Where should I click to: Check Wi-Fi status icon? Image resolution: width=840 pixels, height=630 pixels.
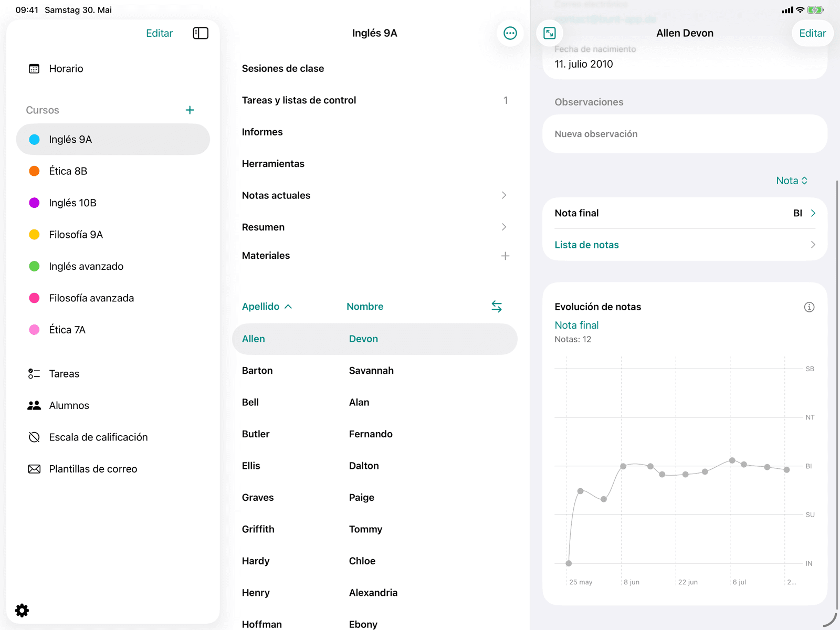point(800,10)
